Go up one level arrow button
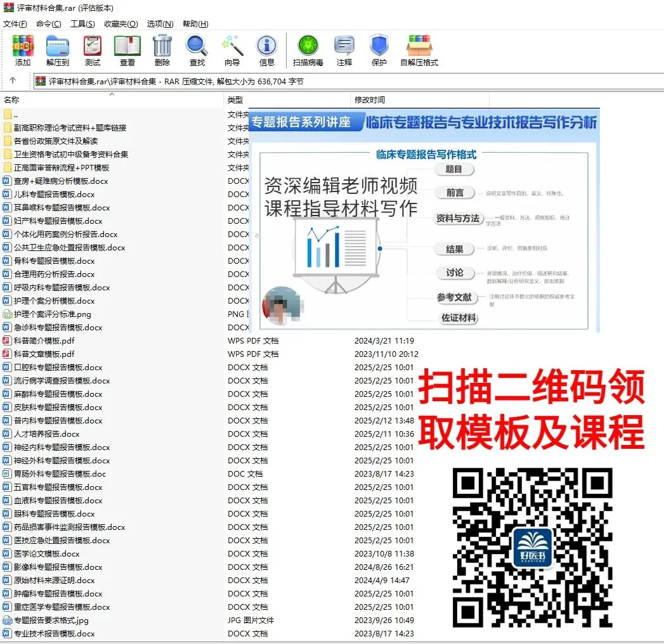Image resolution: width=664 pixels, height=644 pixels. pyautogui.click(x=13, y=80)
